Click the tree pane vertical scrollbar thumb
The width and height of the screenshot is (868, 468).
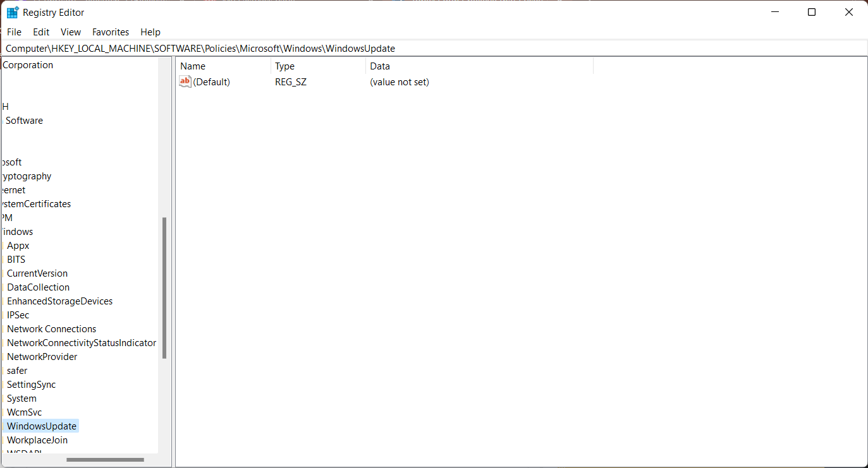tap(164, 288)
